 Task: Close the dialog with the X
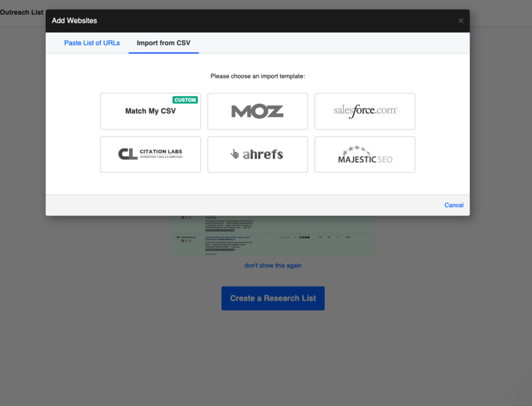click(x=461, y=20)
